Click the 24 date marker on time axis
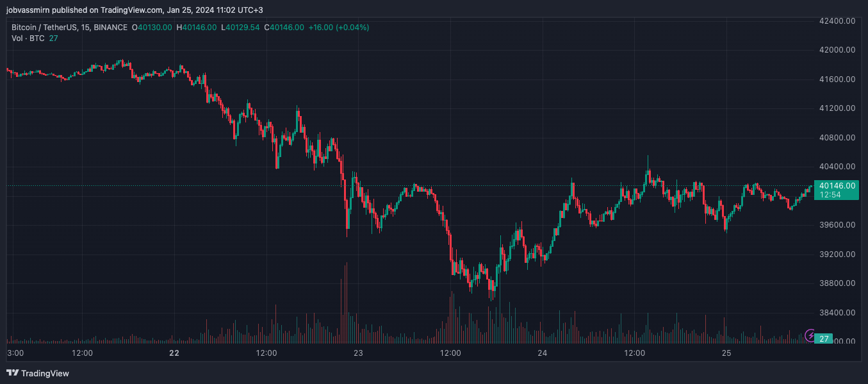Image resolution: width=868 pixels, height=384 pixels. click(x=543, y=353)
